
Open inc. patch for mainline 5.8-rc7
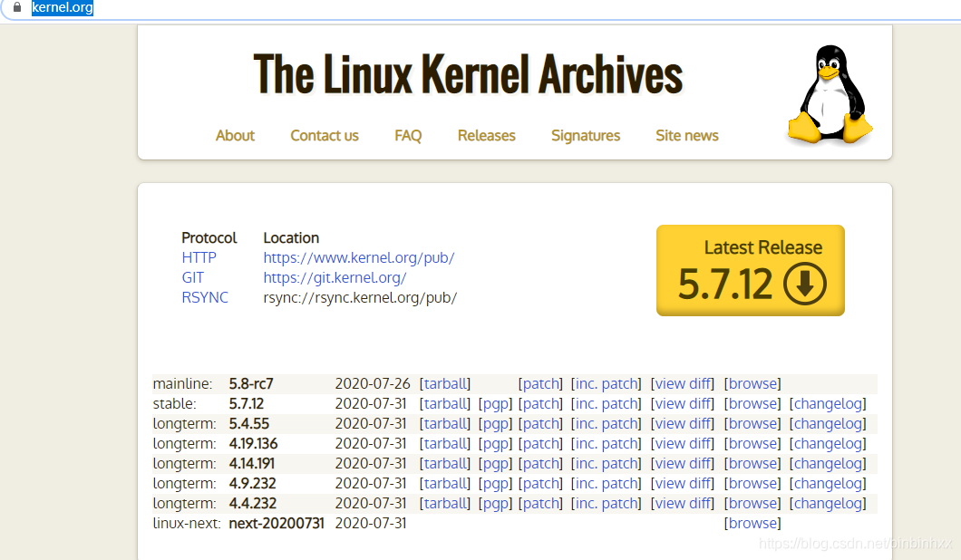[x=607, y=383]
